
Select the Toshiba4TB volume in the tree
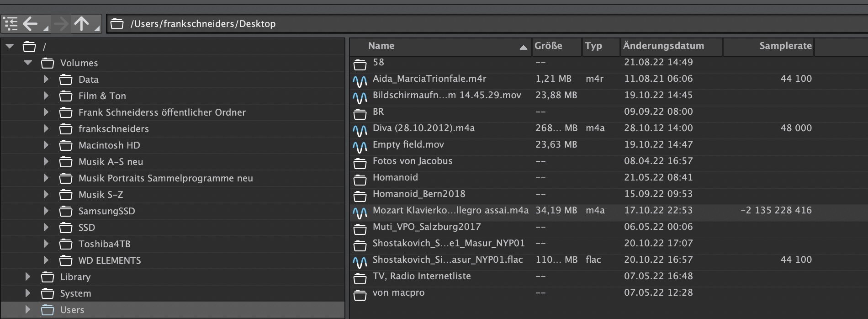(104, 244)
